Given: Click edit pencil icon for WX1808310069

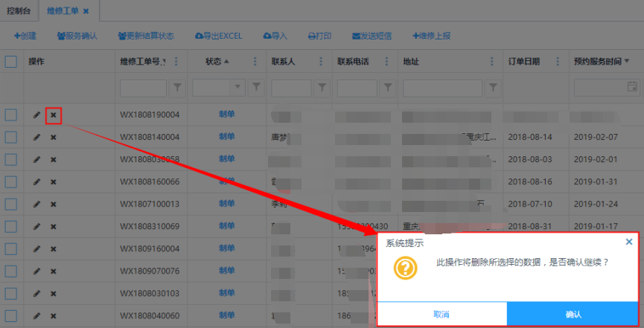Looking at the screenshot, I should tap(36, 227).
